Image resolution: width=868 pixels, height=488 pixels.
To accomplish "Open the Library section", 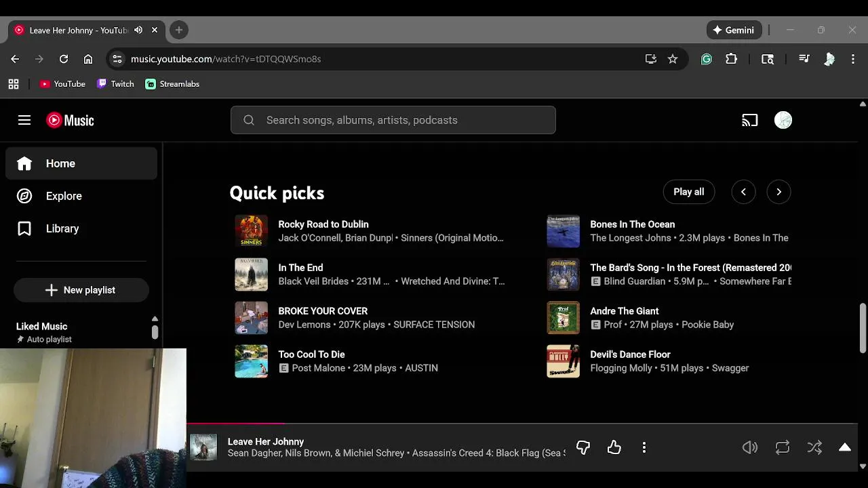I will (62, 228).
